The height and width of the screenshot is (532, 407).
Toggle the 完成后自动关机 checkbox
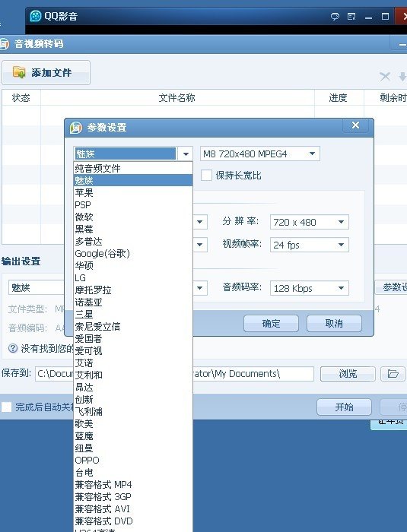6,407
